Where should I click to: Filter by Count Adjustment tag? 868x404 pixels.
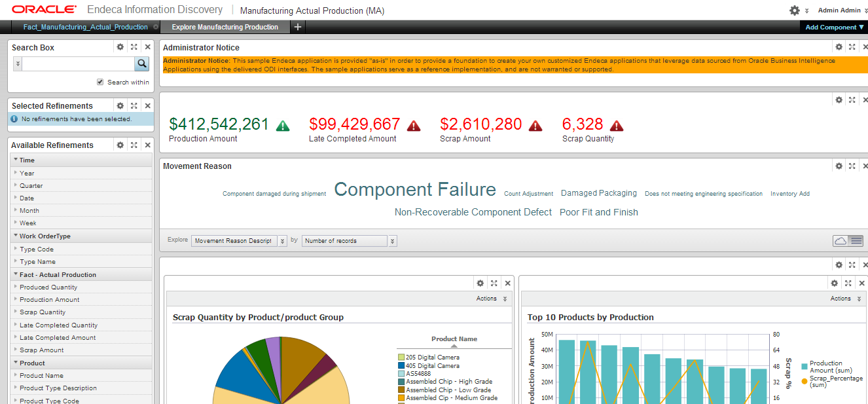[x=529, y=194]
